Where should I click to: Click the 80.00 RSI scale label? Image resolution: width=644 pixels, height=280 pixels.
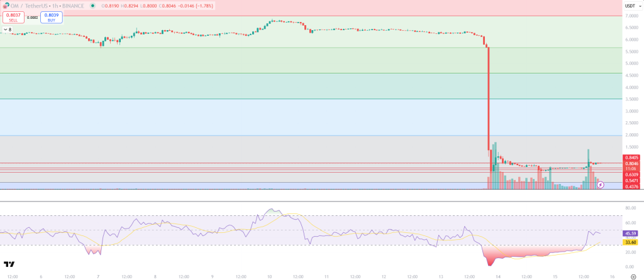(x=630, y=208)
